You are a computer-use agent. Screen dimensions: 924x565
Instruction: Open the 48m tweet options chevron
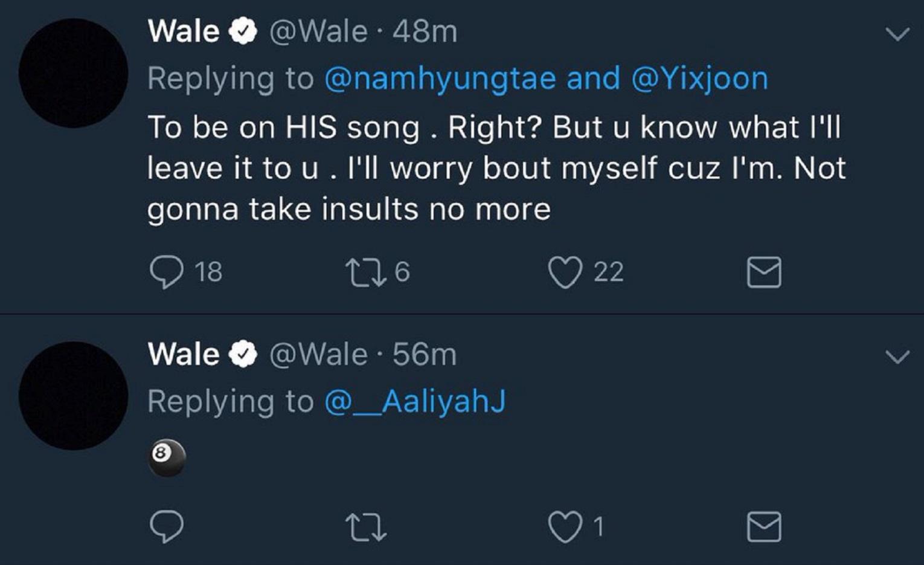click(x=897, y=34)
